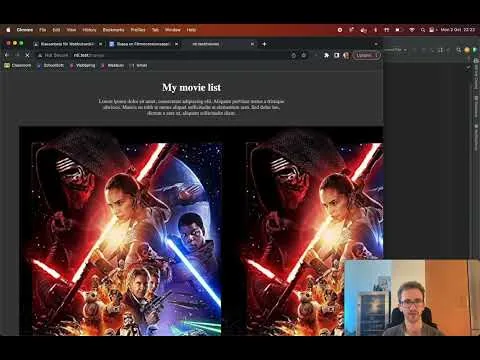
Task: Open the Window menu
Action: 173,30
